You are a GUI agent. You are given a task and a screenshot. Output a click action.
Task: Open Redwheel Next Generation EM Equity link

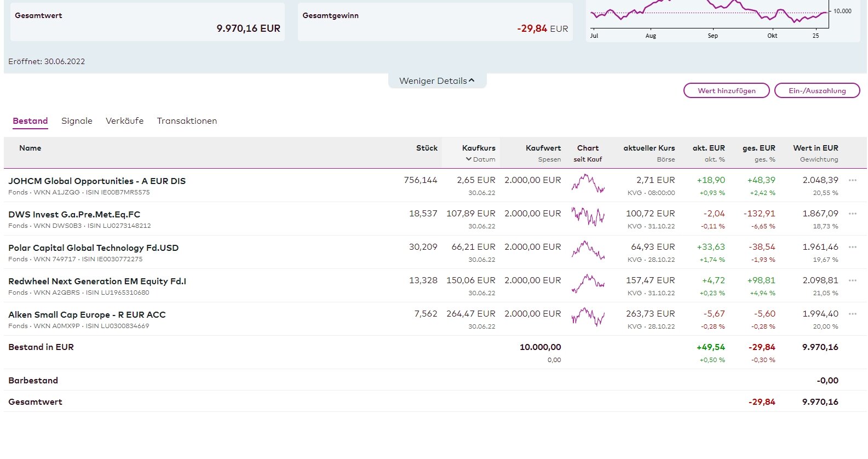tap(97, 282)
